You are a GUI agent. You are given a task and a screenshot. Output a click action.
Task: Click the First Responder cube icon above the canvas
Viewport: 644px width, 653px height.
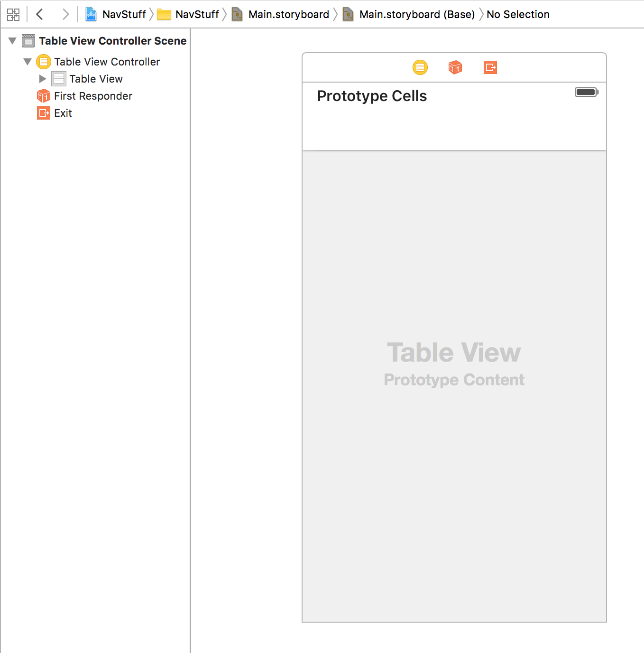click(455, 67)
